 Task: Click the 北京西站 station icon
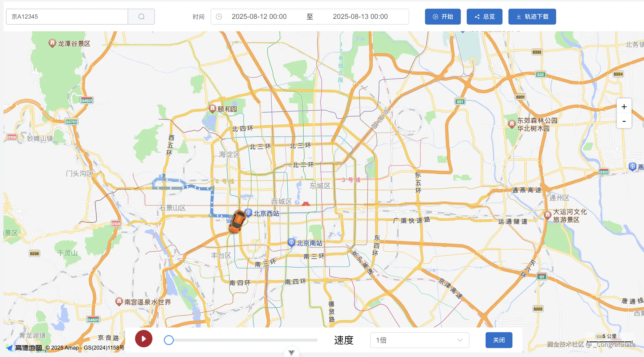(248, 213)
